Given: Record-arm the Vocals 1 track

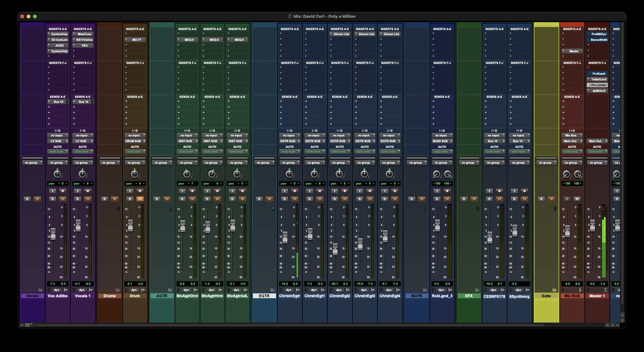Looking at the screenshot, I should pyautogui.click(x=88, y=191).
